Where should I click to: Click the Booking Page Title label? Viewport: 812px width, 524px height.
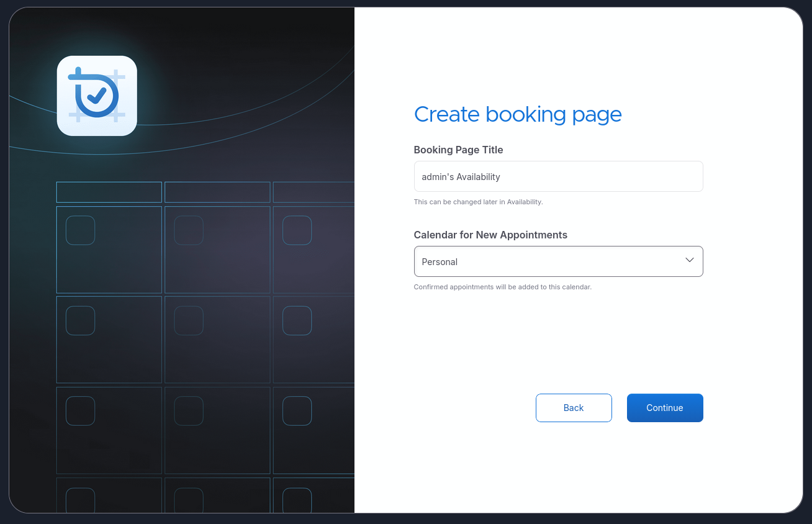[x=458, y=150]
